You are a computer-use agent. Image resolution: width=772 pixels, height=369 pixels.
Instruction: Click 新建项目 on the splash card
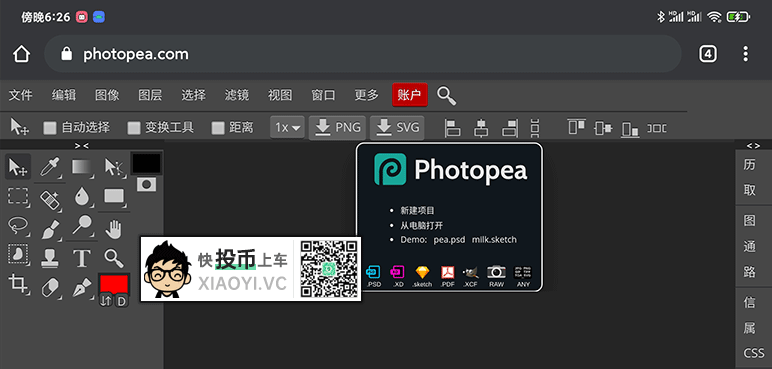(x=417, y=211)
